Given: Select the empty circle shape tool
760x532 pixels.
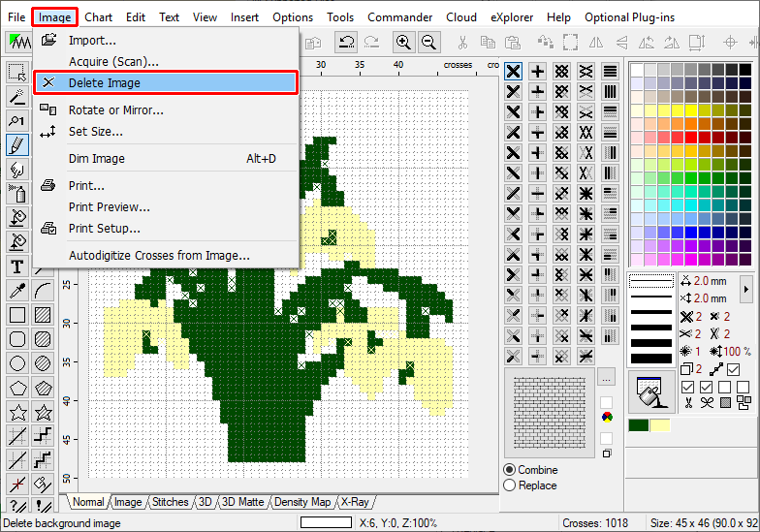Looking at the screenshot, I should click(17, 363).
